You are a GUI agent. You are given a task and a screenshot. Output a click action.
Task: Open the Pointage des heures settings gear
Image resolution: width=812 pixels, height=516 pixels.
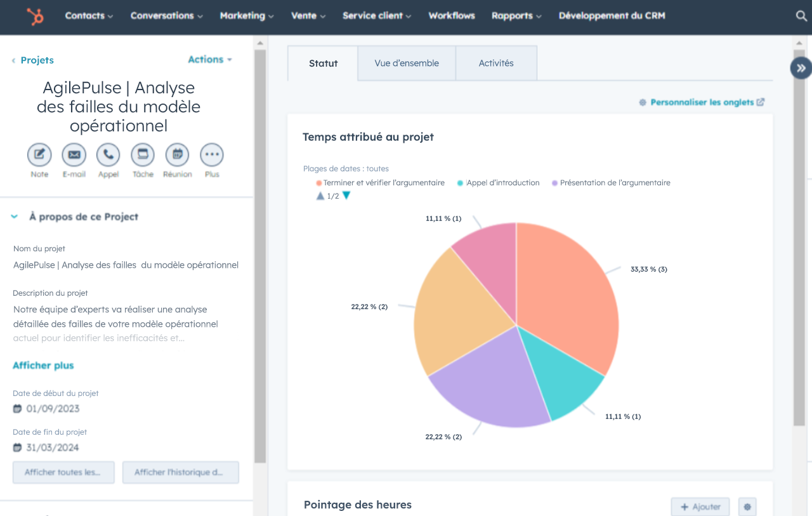pyautogui.click(x=747, y=507)
